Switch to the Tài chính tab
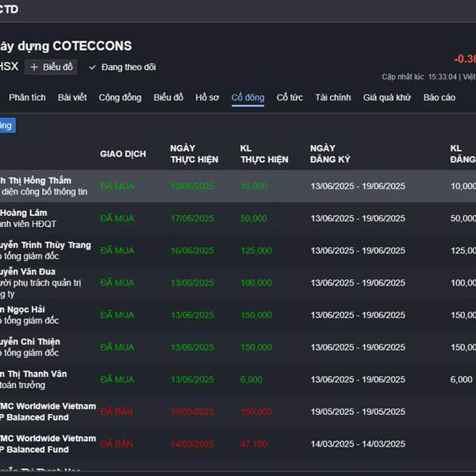The image size is (476, 476). (x=333, y=98)
